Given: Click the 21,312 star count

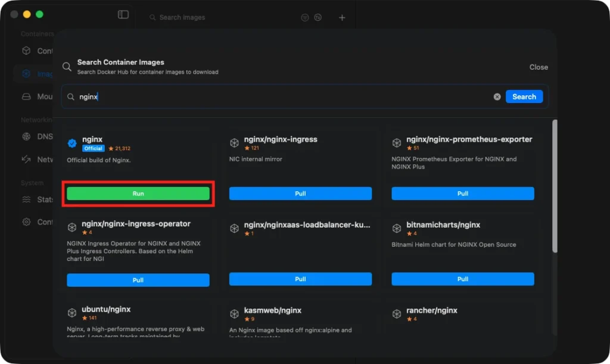Looking at the screenshot, I should pyautogui.click(x=120, y=148).
